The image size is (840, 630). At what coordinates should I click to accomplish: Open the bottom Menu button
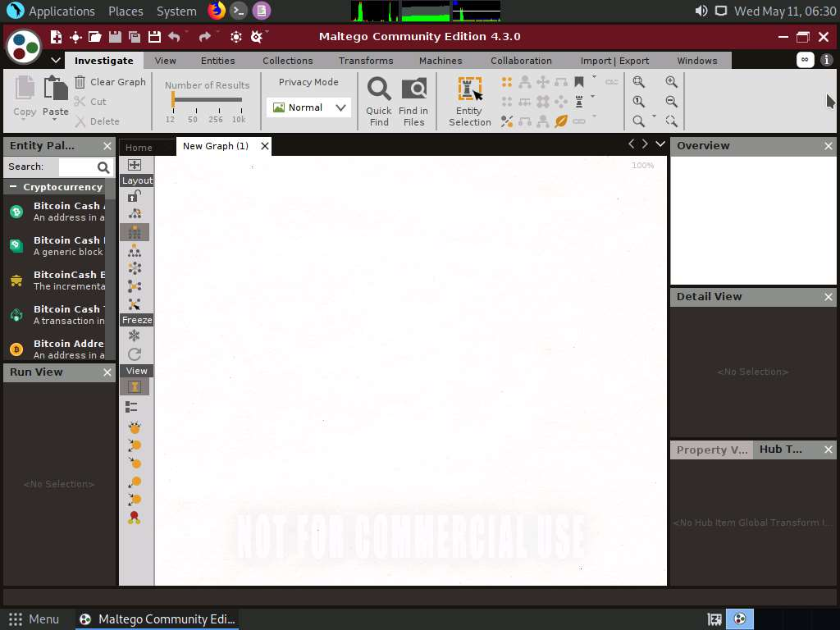33,619
